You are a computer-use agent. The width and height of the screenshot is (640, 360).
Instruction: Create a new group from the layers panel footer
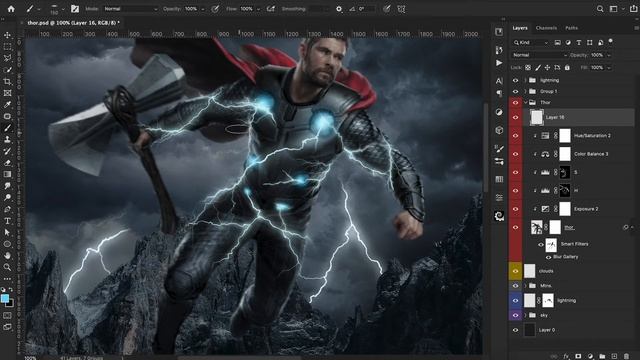[x=602, y=356]
